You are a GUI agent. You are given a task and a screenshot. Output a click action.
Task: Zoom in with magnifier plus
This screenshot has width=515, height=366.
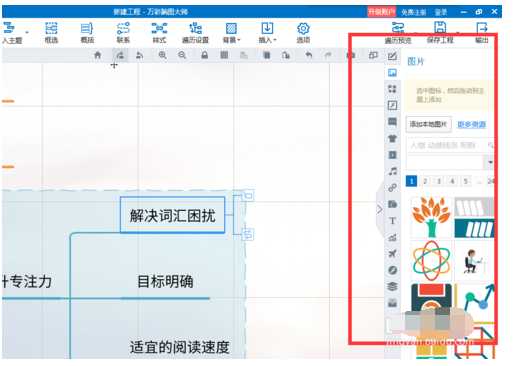click(x=162, y=55)
